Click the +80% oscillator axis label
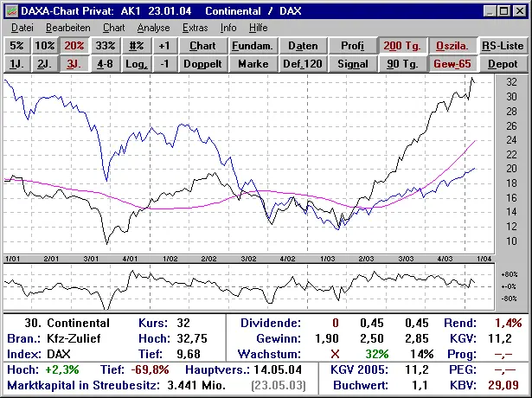This screenshot has height=398, width=532. tap(510, 274)
